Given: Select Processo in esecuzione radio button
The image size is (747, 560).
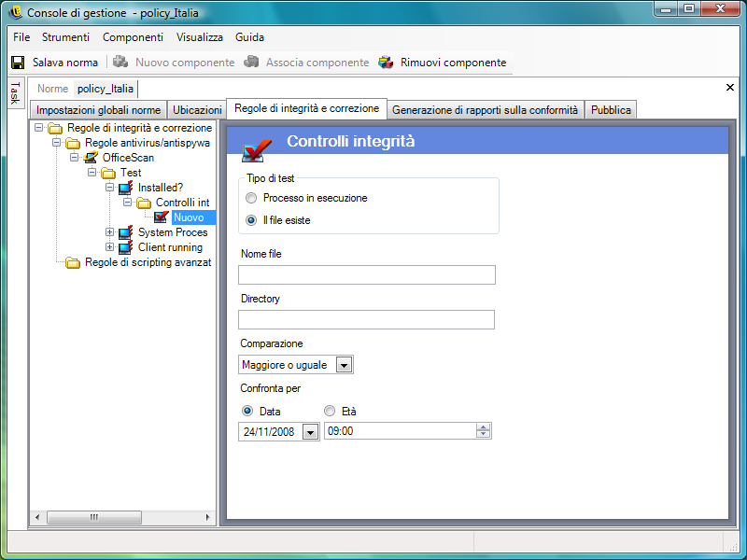Looking at the screenshot, I should pyautogui.click(x=251, y=198).
